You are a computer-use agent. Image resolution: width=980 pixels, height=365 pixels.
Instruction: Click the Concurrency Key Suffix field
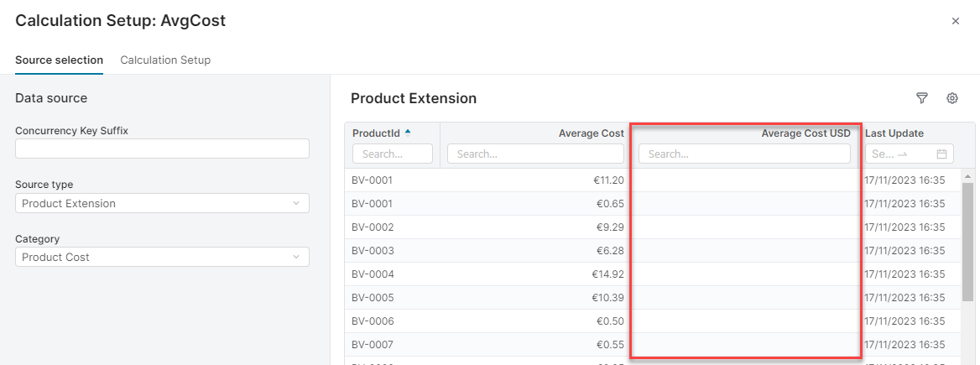[x=162, y=149]
